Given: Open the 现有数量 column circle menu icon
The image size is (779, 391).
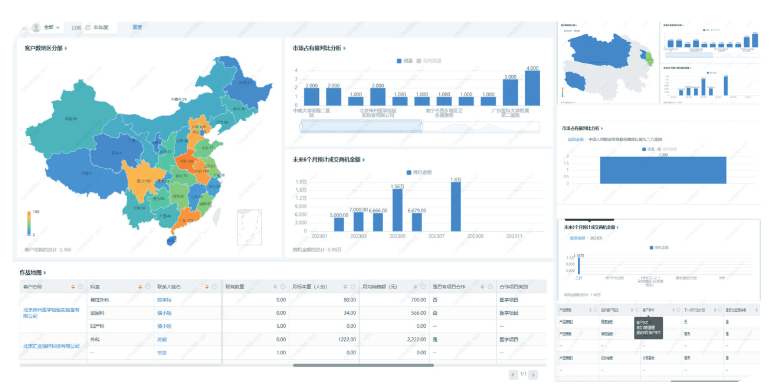Looking at the screenshot, I should (x=283, y=287).
